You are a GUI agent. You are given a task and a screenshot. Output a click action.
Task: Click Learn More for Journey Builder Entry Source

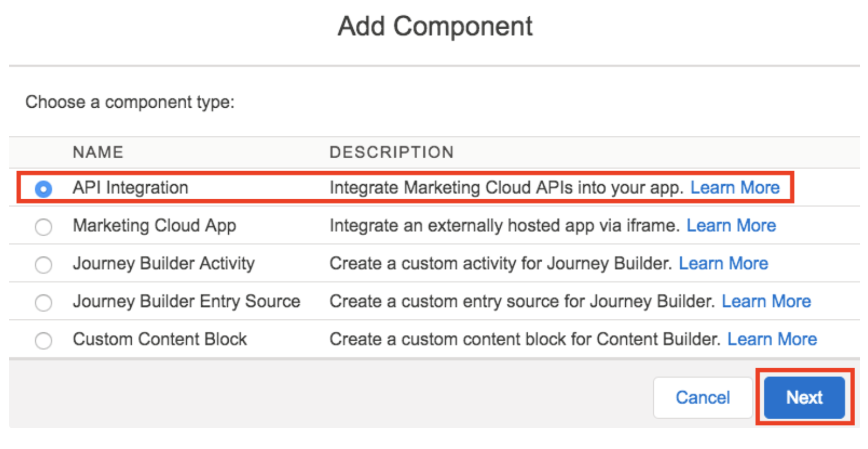pyautogui.click(x=766, y=301)
